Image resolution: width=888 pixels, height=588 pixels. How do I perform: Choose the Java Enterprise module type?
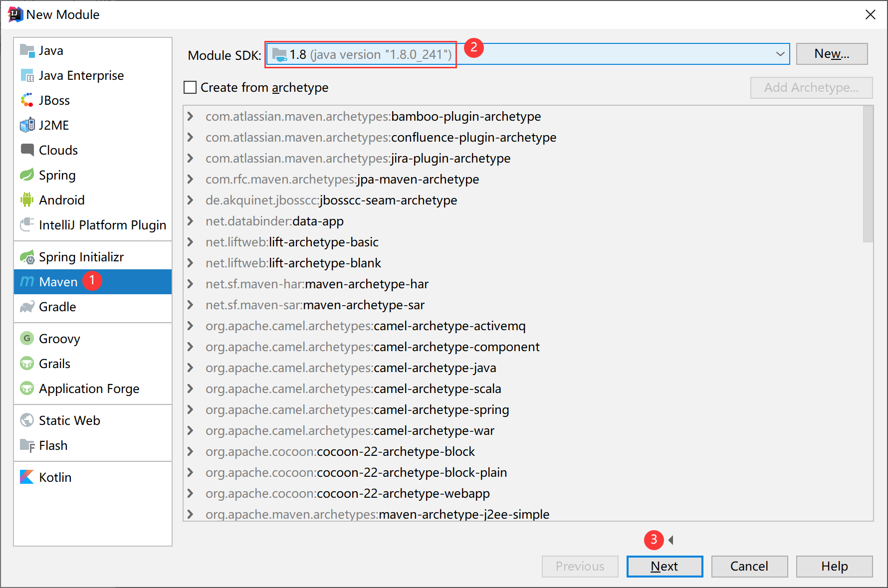coord(93,75)
